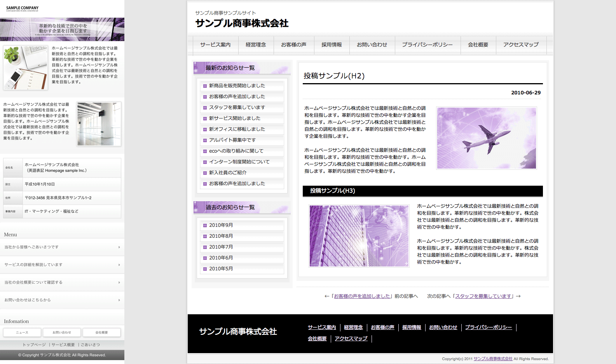Open サービス案内 in the top navigation
The width and height of the screenshot is (616, 364).
(215, 45)
